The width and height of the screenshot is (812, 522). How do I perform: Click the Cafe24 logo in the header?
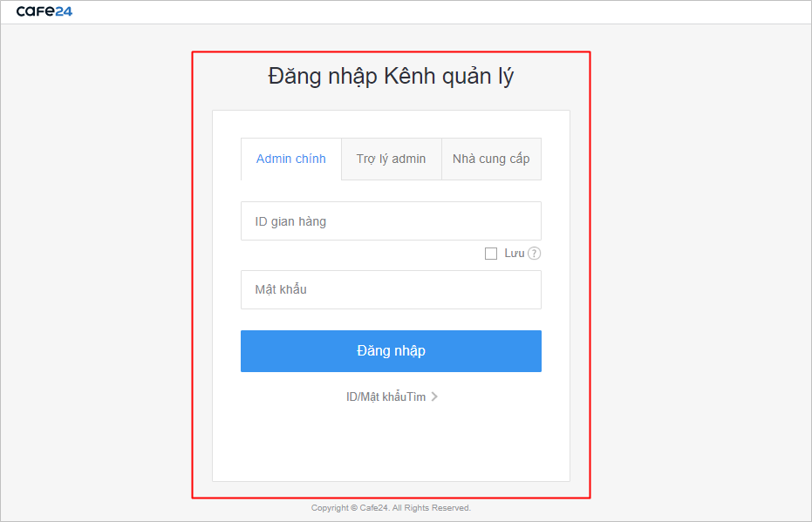44,11
